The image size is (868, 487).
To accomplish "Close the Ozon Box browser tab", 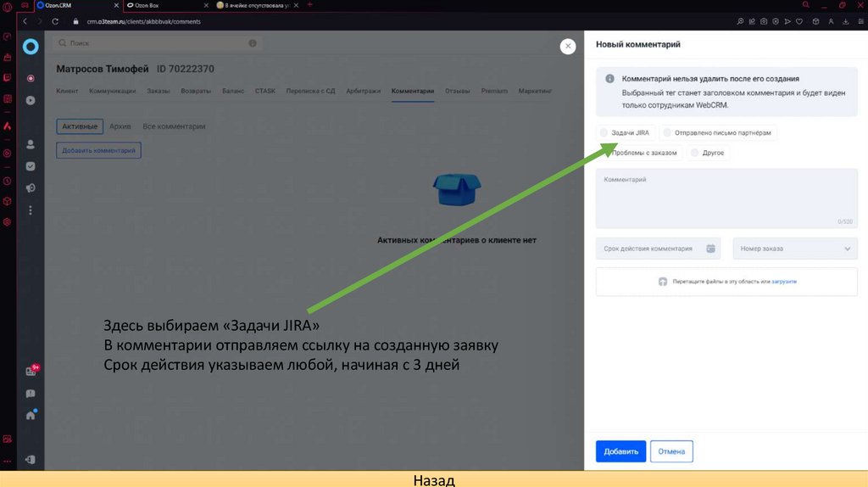I will [x=206, y=6].
